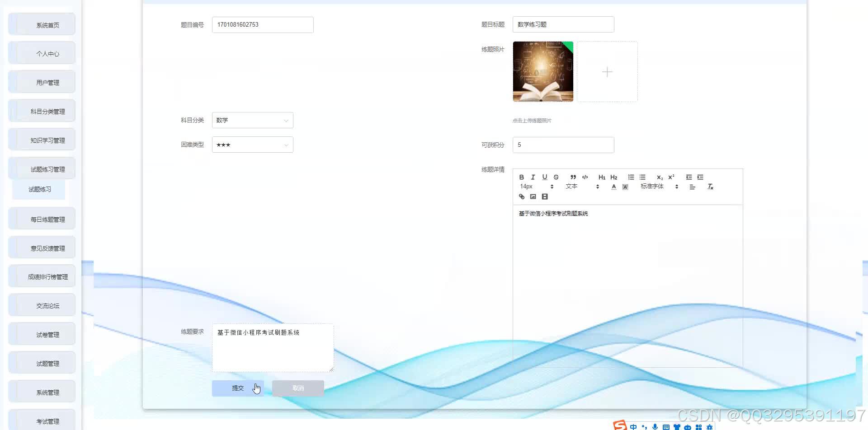
Task: Click the 提交 submit button
Action: click(x=238, y=388)
